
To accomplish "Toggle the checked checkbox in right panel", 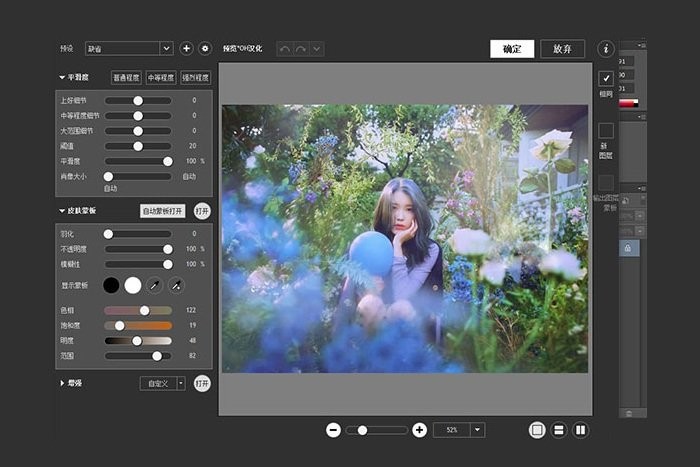I will click(x=605, y=78).
